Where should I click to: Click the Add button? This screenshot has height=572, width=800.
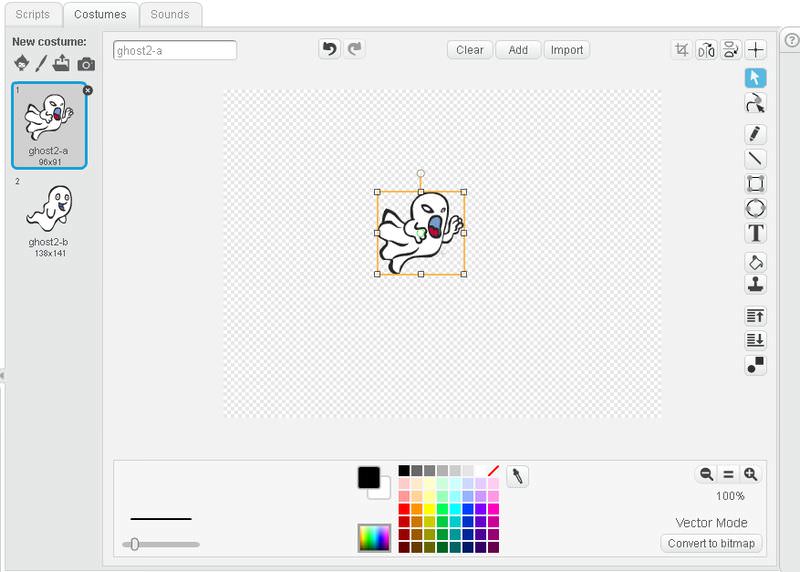[x=518, y=50]
